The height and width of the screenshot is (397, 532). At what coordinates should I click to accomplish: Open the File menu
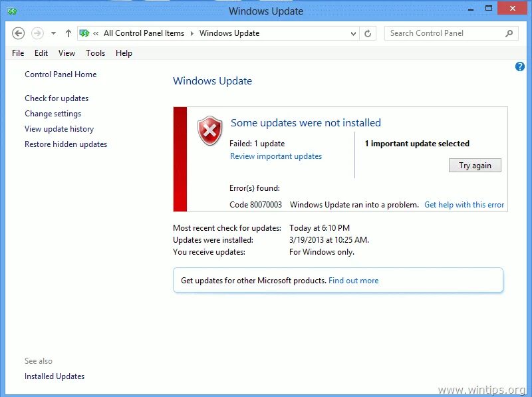(18, 53)
